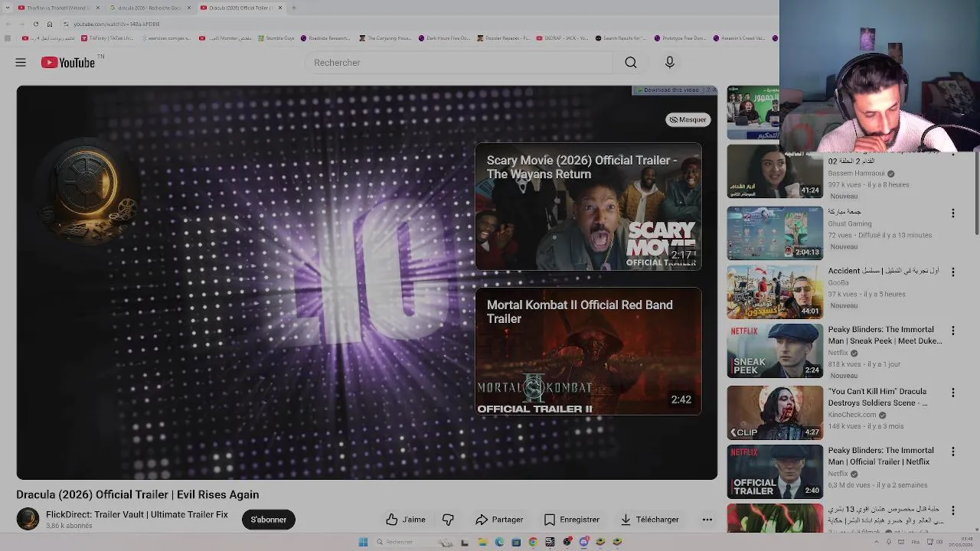Screen dimensions: 980x551
Task: Open File Explorer from taskbar
Action: pyautogui.click(x=482, y=542)
